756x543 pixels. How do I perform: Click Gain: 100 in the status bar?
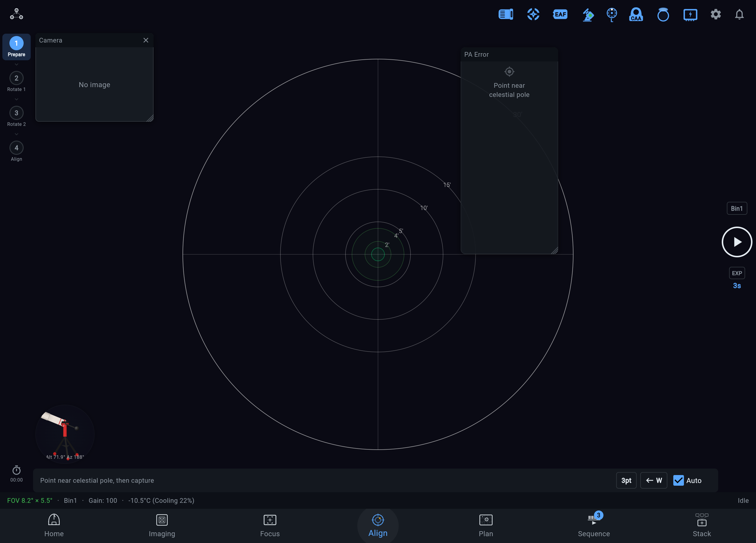click(x=103, y=500)
